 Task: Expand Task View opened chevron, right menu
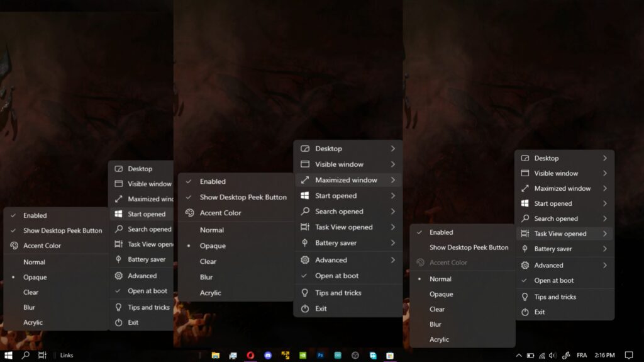coord(605,234)
